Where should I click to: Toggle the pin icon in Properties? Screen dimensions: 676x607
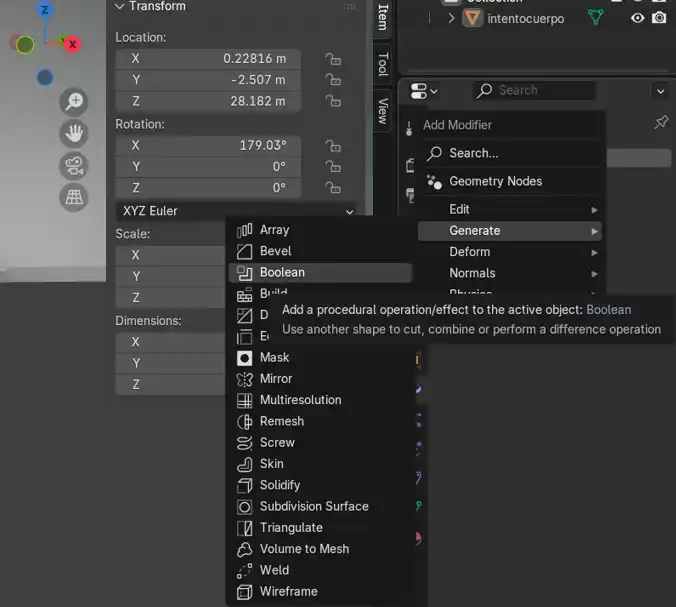pyautogui.click(x=661, y=122)
